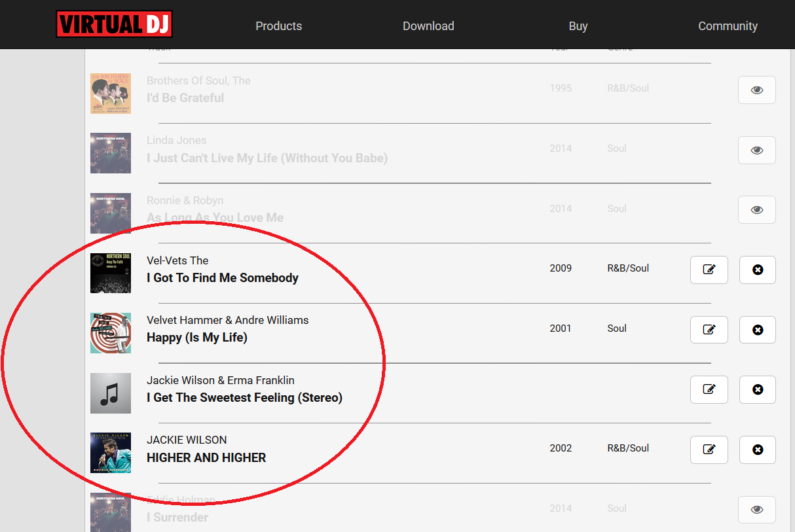Remove the HIGHER AND HIGHER track

click(758, 450)
